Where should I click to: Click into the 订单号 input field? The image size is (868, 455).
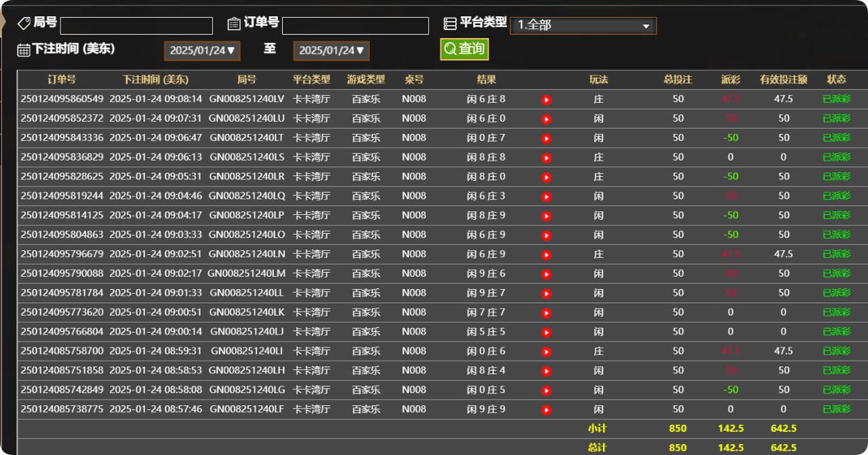355,26
